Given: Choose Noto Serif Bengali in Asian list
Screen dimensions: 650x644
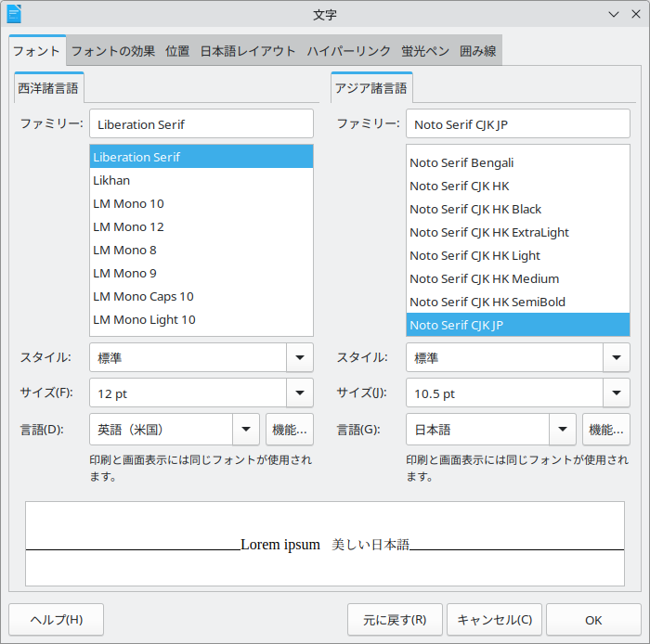Looking at the screenshot, I should click(x=518, y=162).
